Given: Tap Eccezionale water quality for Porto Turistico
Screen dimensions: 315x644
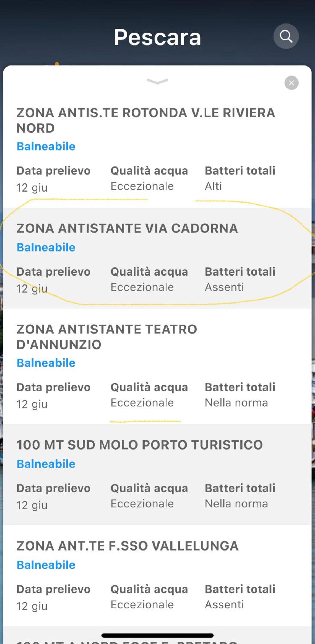Looking at the screenshot, I should pyautogui.click(x=142, y=504).
